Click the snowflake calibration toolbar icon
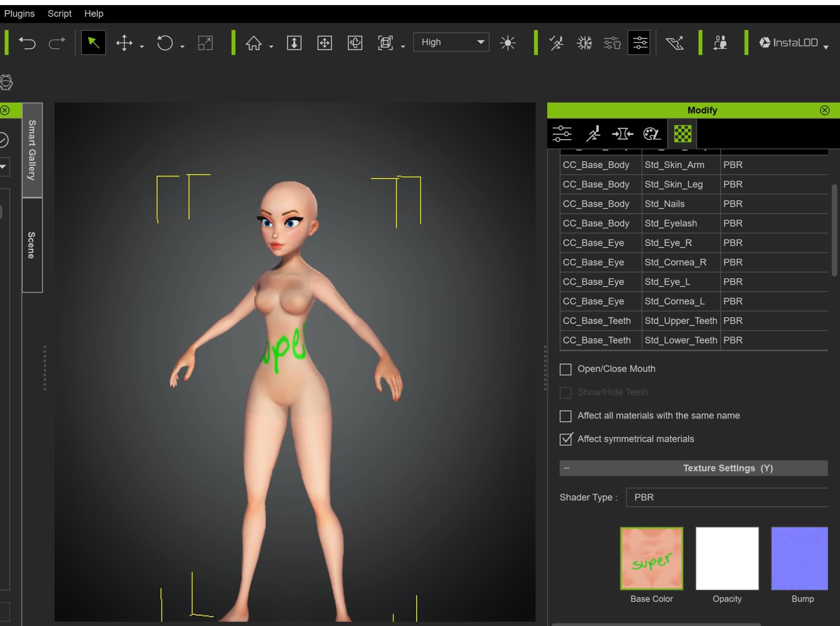Image resolution: width=840 pixels, height=626 pixels. click(x=584, y=43)
